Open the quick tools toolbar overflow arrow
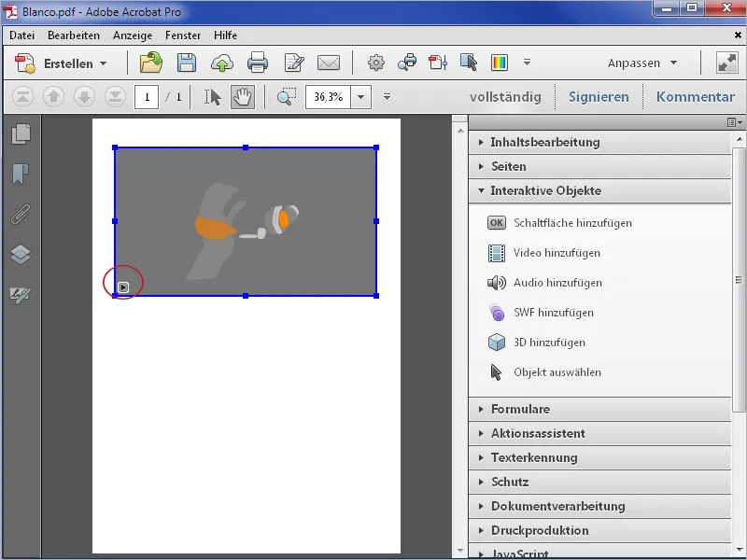 pyautogui.click(x=527, y=62)
